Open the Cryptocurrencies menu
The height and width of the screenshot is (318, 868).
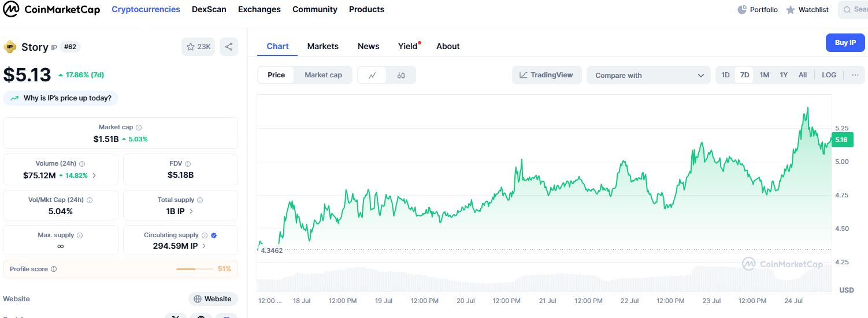[x=146, y=9]
